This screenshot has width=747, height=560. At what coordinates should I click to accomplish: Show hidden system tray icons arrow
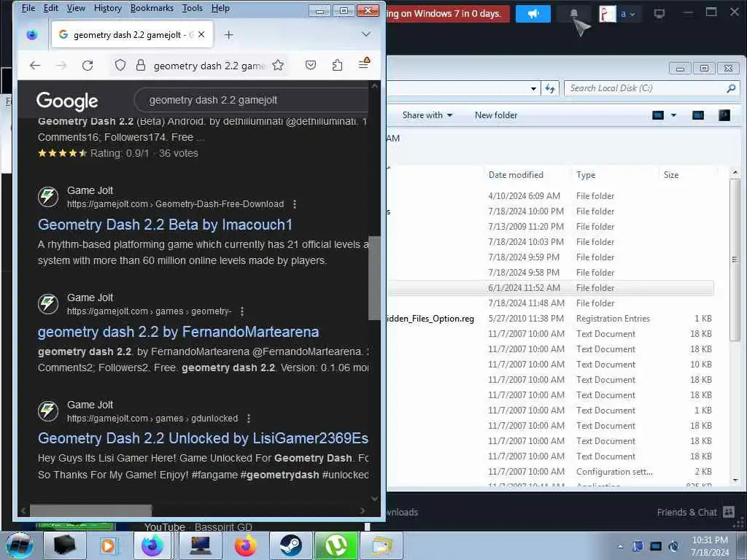coord(620,546)
